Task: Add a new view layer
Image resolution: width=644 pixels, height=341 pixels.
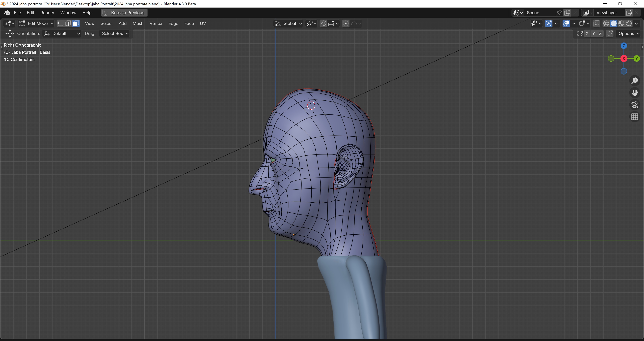Action: (629, 13)
